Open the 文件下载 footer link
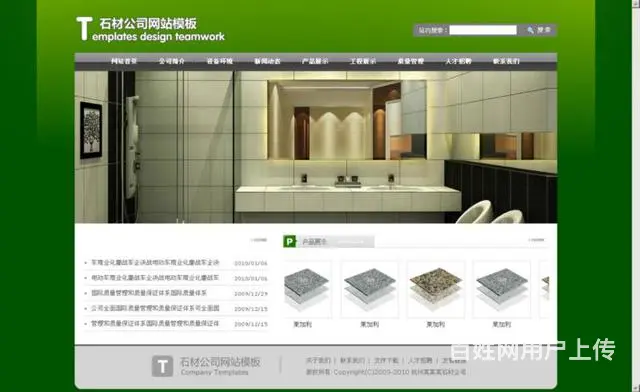The height and width of the screenshot is (392, 640). tap(387, 360)
